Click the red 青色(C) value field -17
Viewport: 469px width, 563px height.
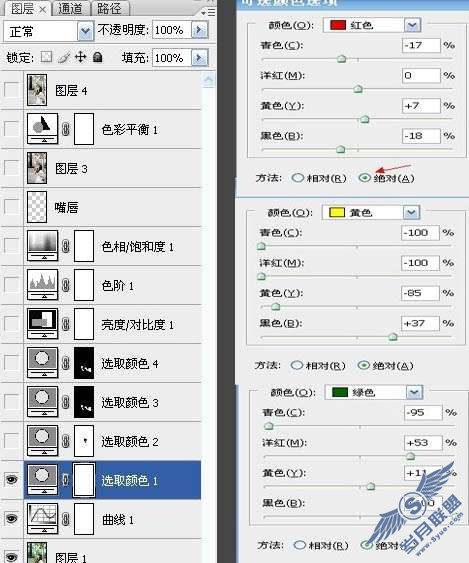(x=421, y=45)
